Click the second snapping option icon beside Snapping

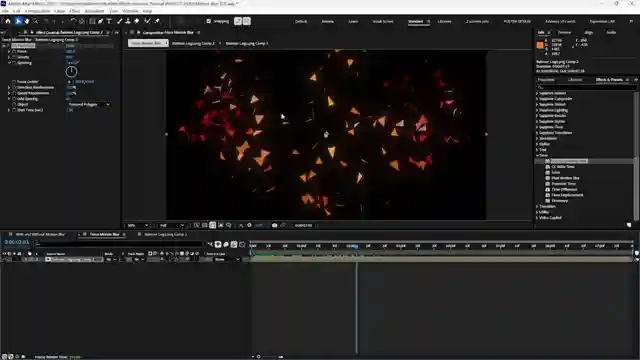(x=247, y=21)
